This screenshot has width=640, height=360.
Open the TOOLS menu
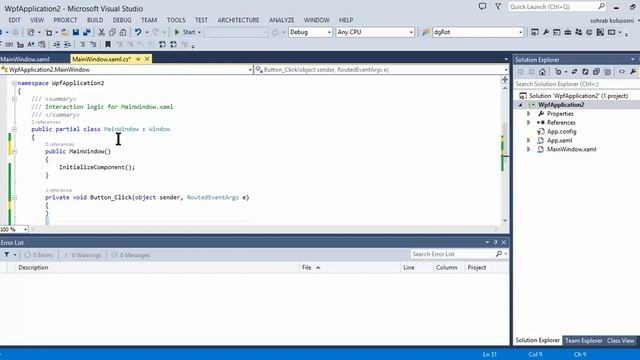click(x=176, y=20)
